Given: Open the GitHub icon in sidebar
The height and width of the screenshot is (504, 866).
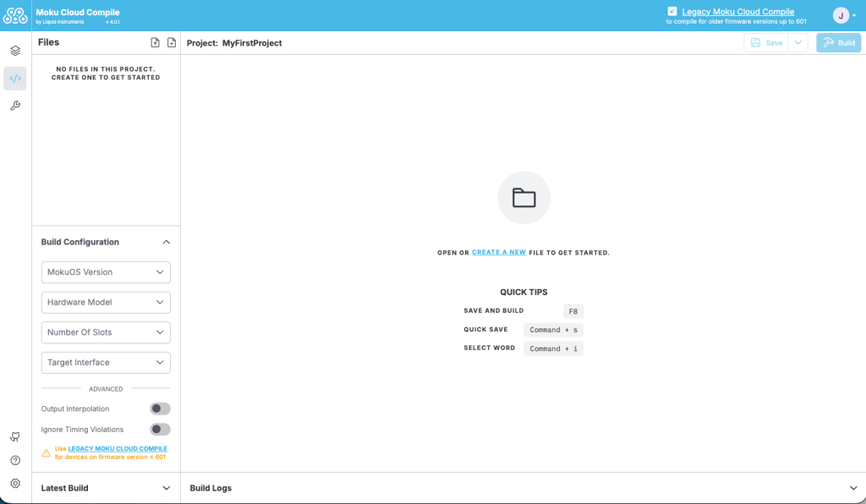Looking at the screenshot, I should pyautogui.click(x=15, y=437).
